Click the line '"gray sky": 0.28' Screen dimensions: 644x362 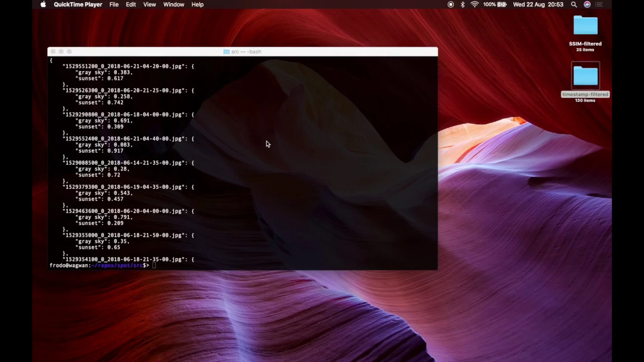(x=102, y=169)
